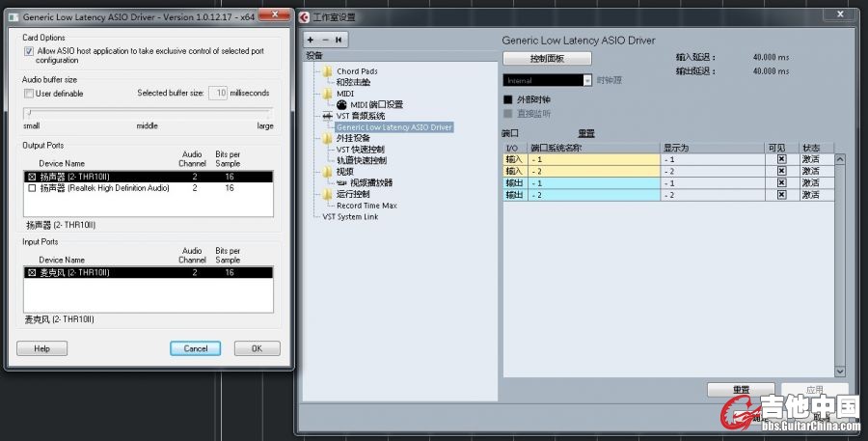Click the plus add-device icon
868x441 pixels.
[311, 40]
